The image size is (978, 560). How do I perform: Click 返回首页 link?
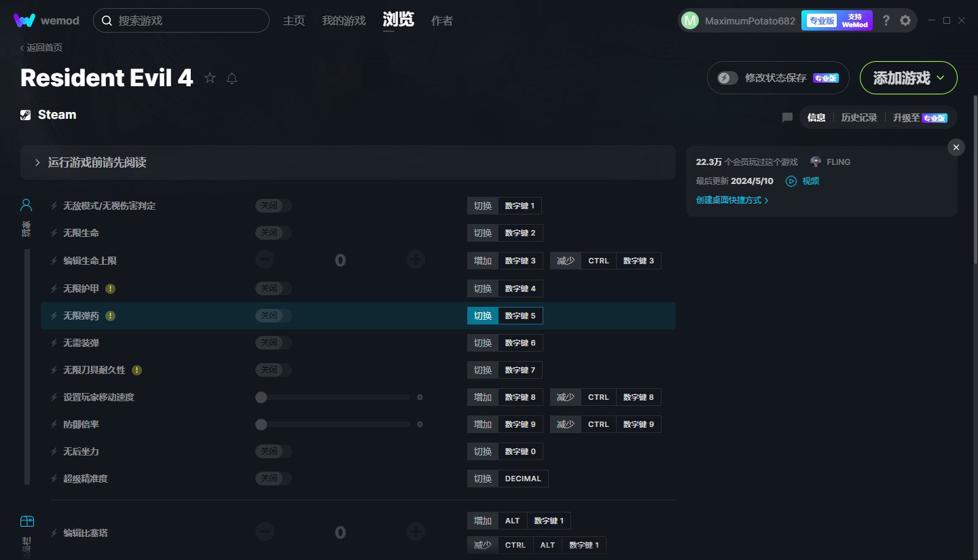pyautogui.click(x=41, y=48)
